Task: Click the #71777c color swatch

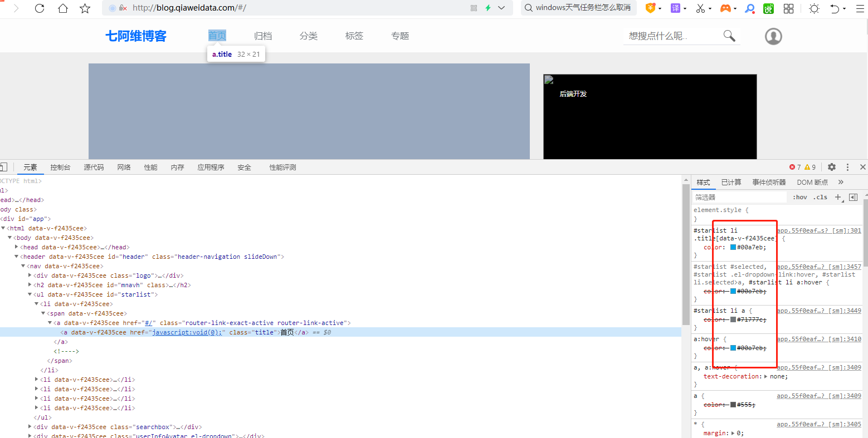Action: tap(733, 319)
